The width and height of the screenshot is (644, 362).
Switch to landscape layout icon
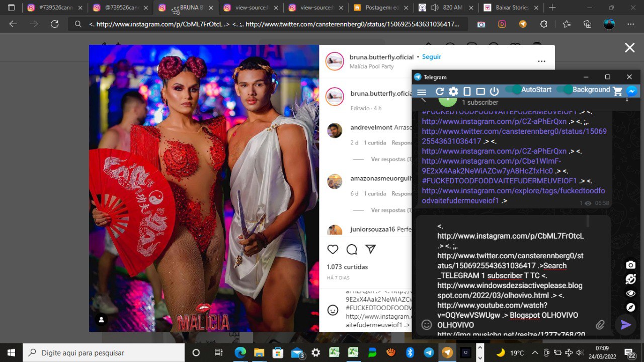pyautogui.click(x=480, y=92)
